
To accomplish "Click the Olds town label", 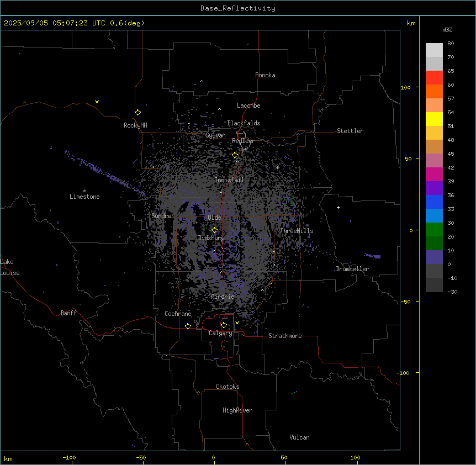I will (214, 218).
